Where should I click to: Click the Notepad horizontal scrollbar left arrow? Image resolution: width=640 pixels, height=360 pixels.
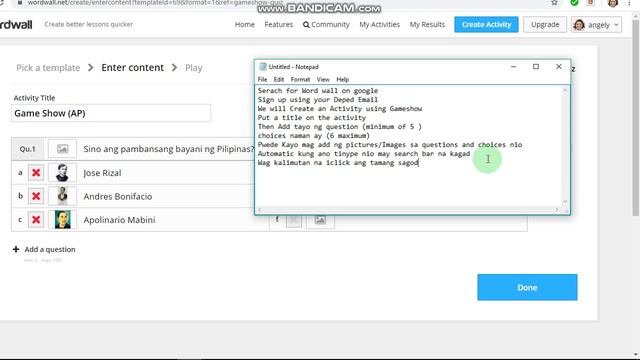pos(260,210)
